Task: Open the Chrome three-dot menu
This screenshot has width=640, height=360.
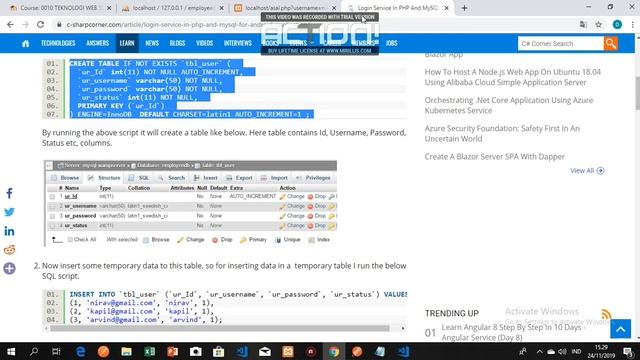Action: tap(632, 24)
